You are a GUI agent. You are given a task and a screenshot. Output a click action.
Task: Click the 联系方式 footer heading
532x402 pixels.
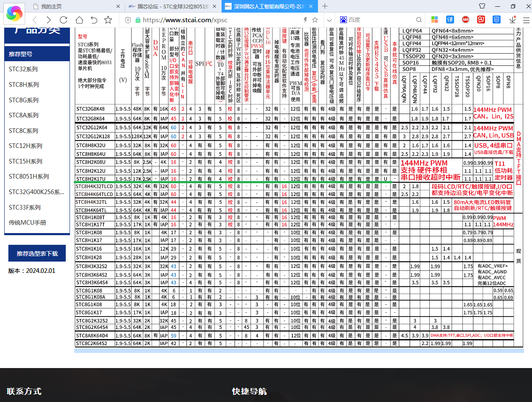click(x=24, y=391)
